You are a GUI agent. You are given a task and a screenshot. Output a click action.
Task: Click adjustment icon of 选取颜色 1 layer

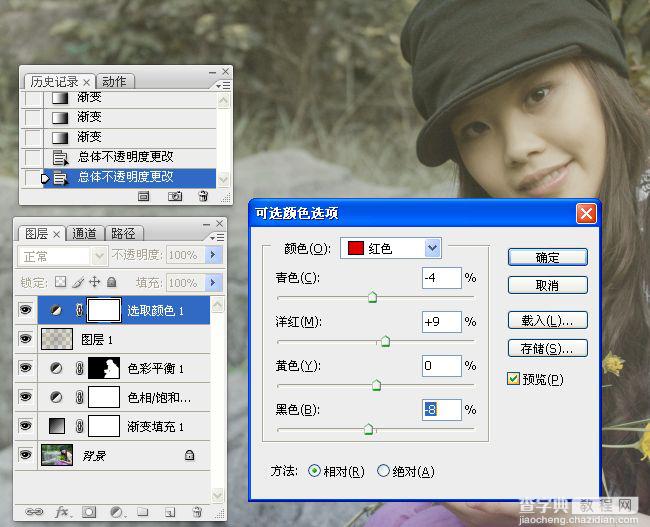tap(56, 310)
